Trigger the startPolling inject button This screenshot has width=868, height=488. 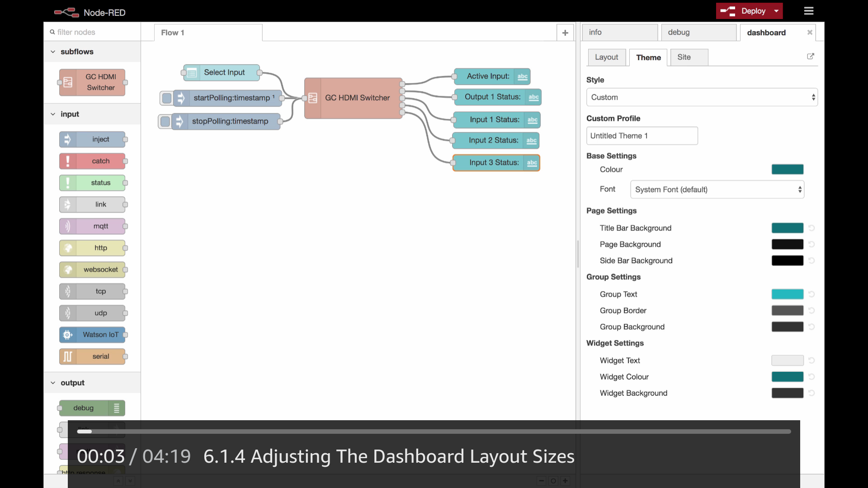point(167,98)
